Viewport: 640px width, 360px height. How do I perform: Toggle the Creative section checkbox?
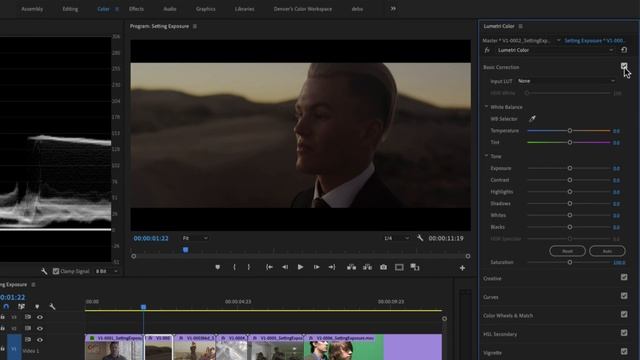click(x=624, y=277)
